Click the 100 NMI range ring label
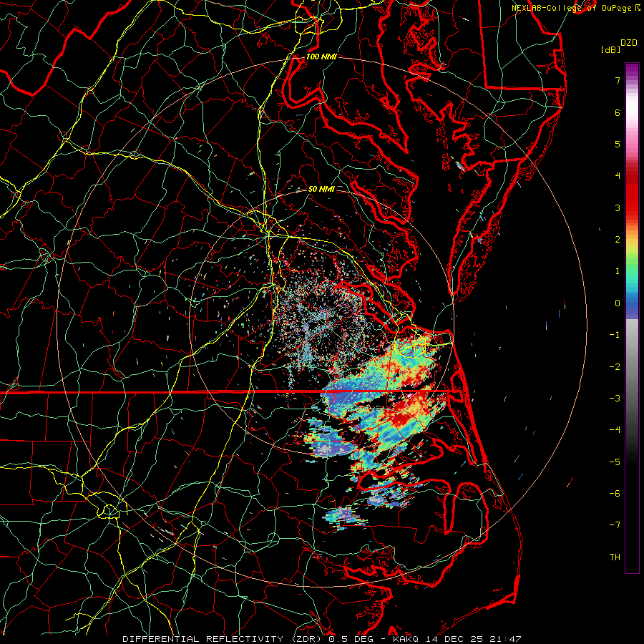The height and width of the screenshot is (644, 644). click(321, 57)
